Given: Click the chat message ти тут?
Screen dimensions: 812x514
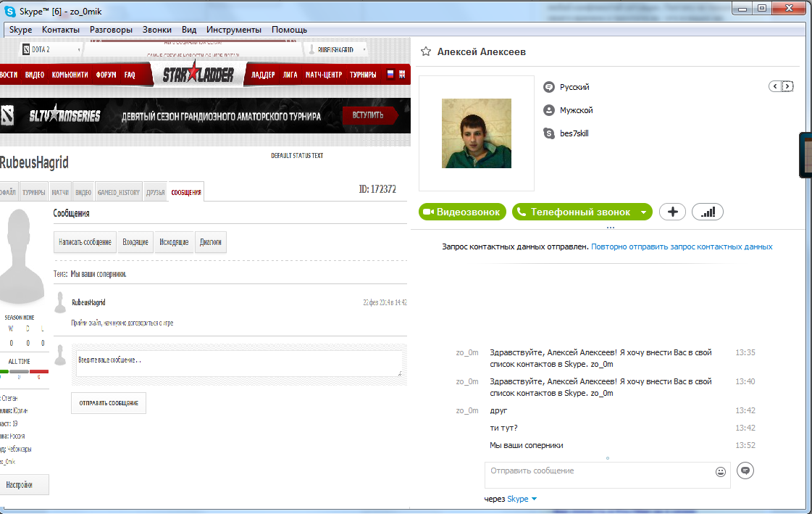Looking at the screenshot, I should [x=503, y=428].
